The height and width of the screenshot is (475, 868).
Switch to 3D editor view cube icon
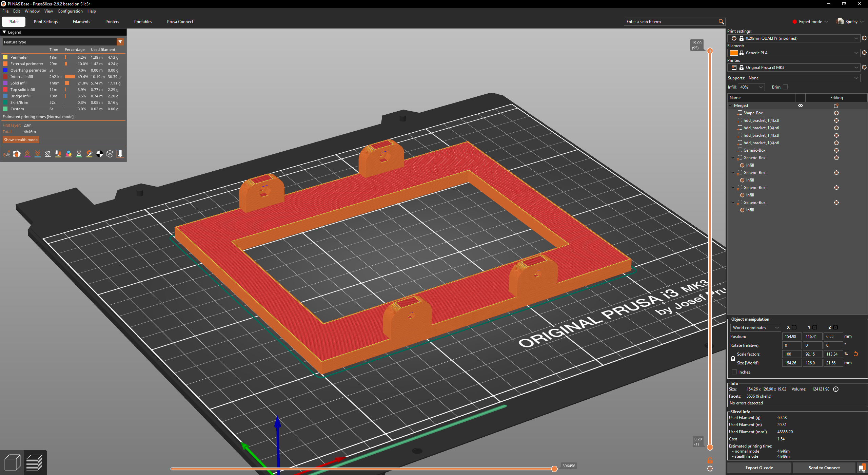(13, 462)
